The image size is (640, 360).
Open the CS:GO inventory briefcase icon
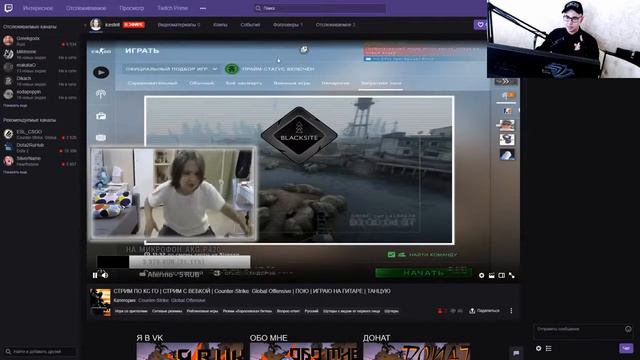[101, 116]
